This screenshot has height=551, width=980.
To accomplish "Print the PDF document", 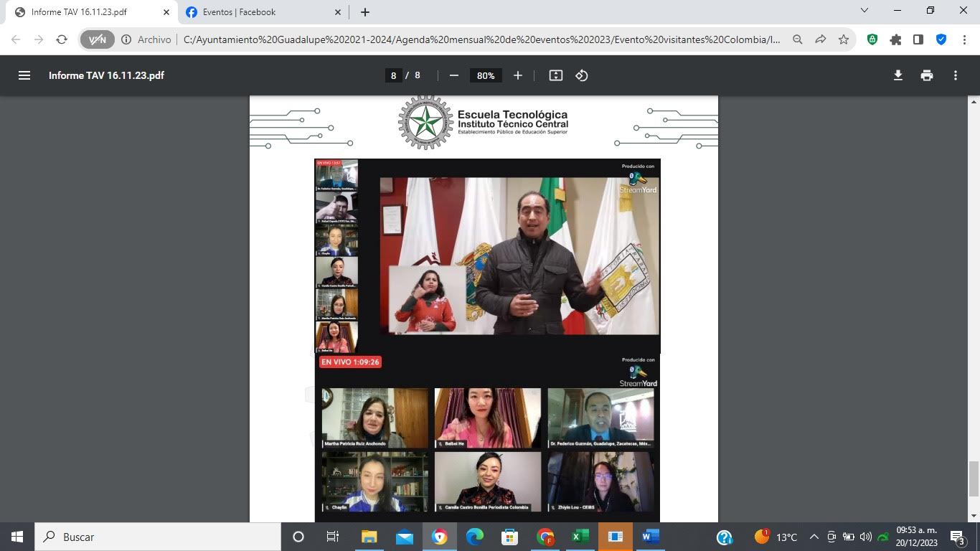I will pos(927,75).
